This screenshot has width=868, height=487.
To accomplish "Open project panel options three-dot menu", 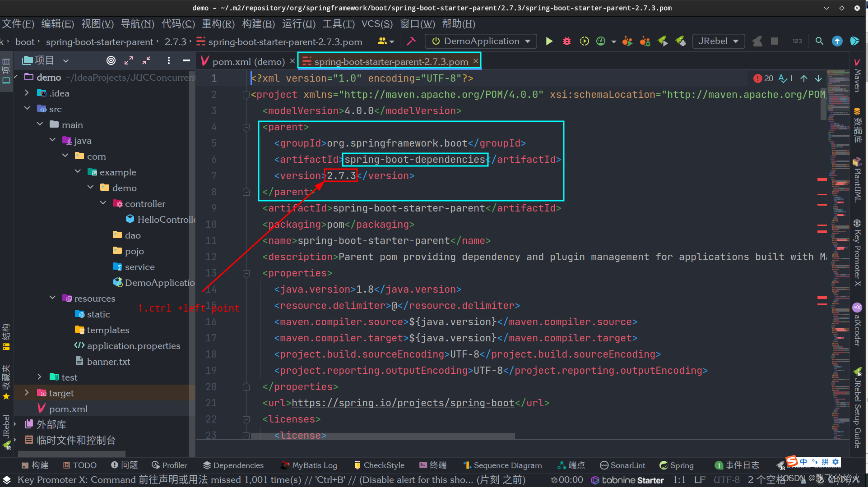I will click(x=168, y=60).
